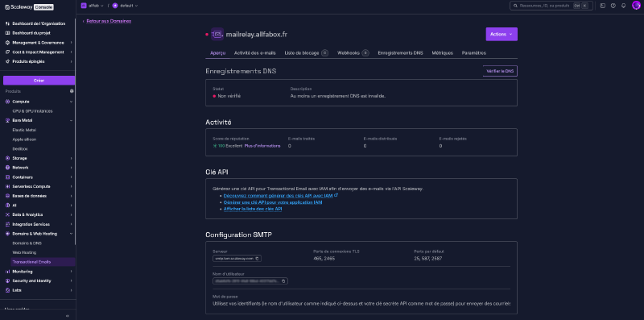Open the Actions dropdown button
The height and width of the screenshot is (320, 644).
click(x=502, y=34)
